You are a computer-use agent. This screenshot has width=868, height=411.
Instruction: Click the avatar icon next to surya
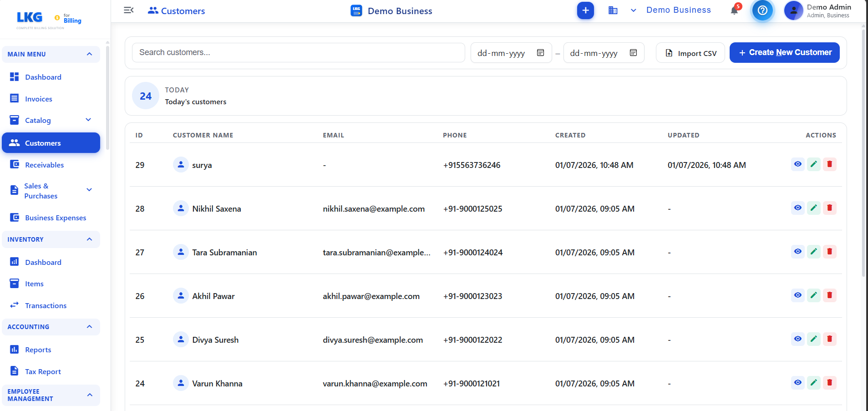click(181, 165)
